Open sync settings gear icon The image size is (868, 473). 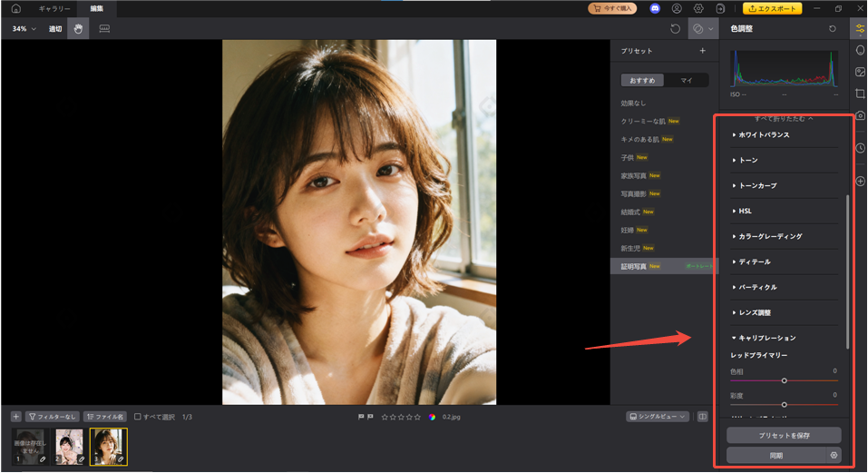pos(834,455)
